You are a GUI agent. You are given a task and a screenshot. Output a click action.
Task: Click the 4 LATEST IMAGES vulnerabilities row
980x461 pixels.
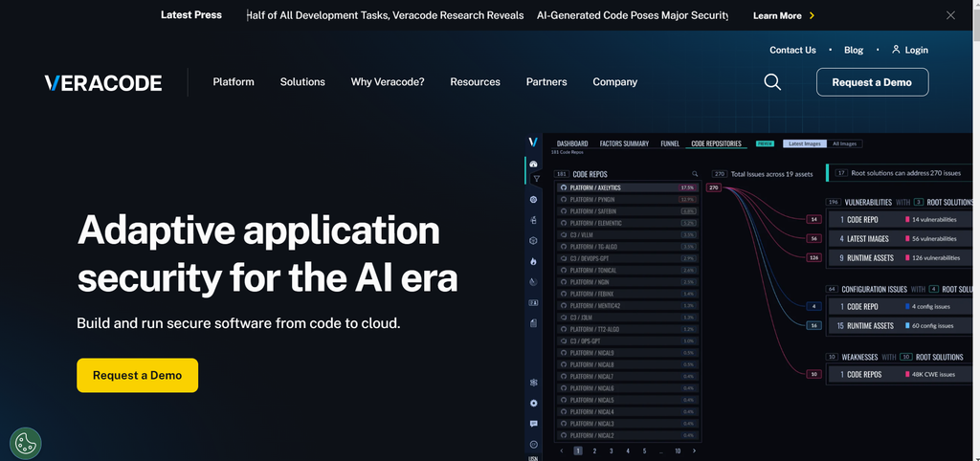(x=900, y=238)
